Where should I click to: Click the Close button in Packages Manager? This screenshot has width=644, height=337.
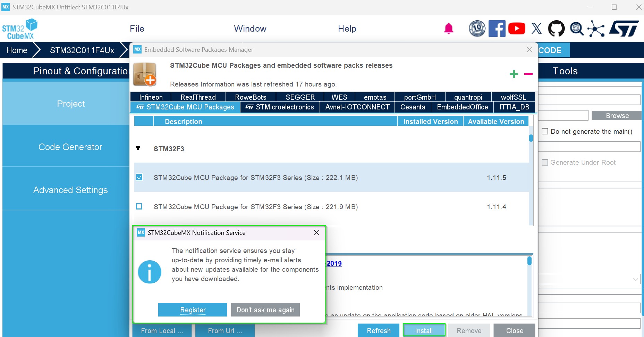click(515, 330)
